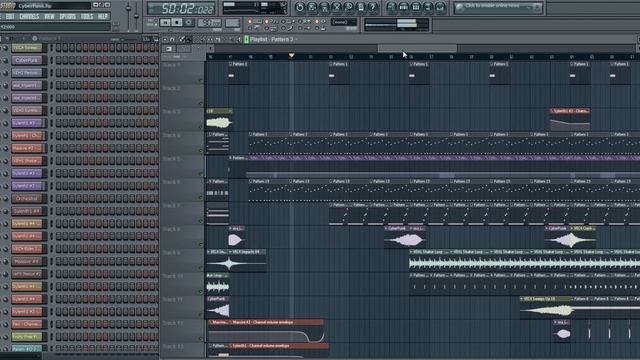This screenshot has width=640, height=360.
Task: Click the third icon in the view shortcuts group
Action: [x=416, y=7]
